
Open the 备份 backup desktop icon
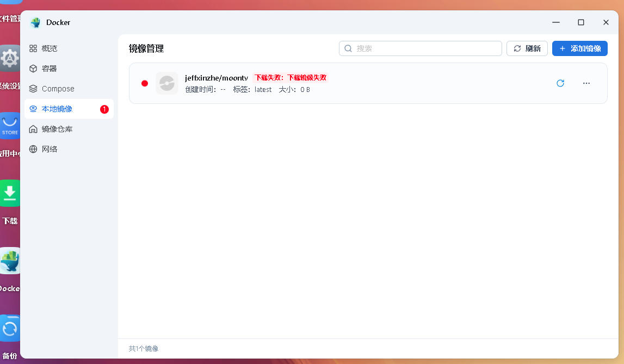pos(10,328)
